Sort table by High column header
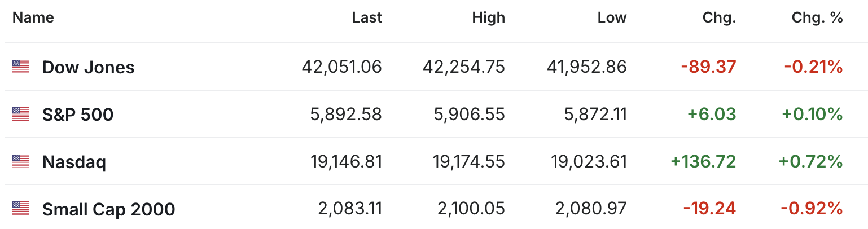The width and height of the screenshot is (868, 229). tap(489, 18)
